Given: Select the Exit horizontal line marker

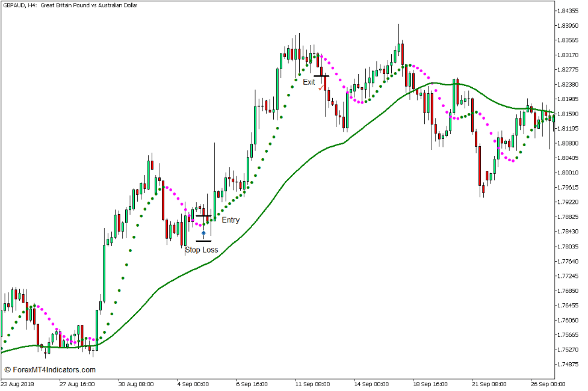Looking at the screenshot, I should (x=321, y=76).
